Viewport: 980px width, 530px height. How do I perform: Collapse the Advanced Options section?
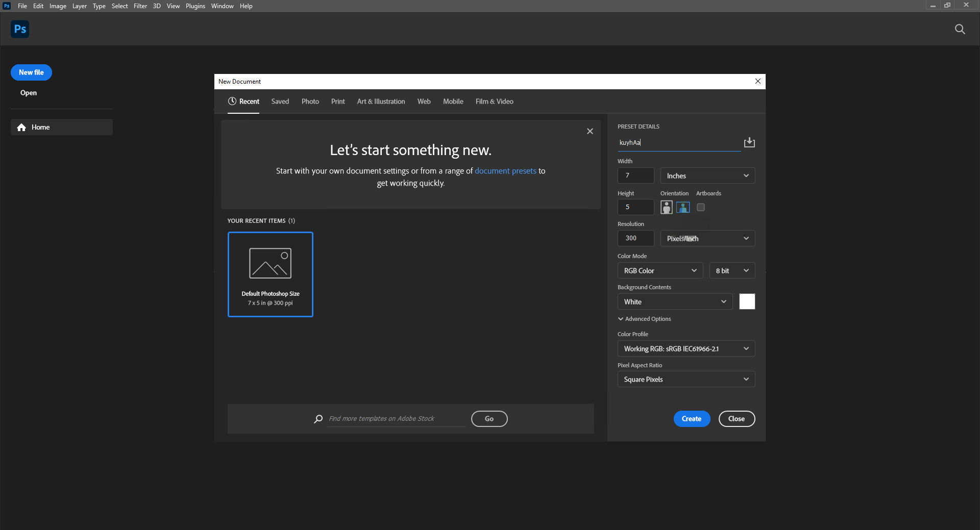644,319
